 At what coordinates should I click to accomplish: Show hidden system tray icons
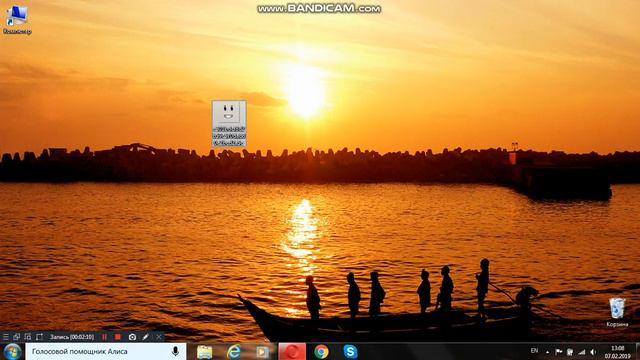[547, 352]
